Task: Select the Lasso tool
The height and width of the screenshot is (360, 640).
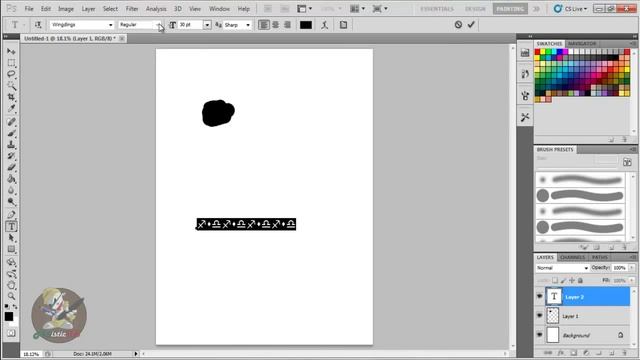Action: 11,74
